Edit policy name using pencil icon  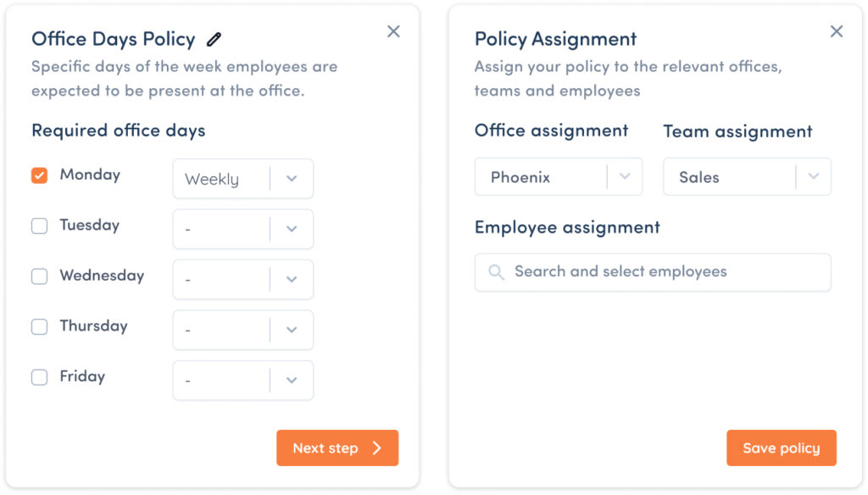(214, 39)
